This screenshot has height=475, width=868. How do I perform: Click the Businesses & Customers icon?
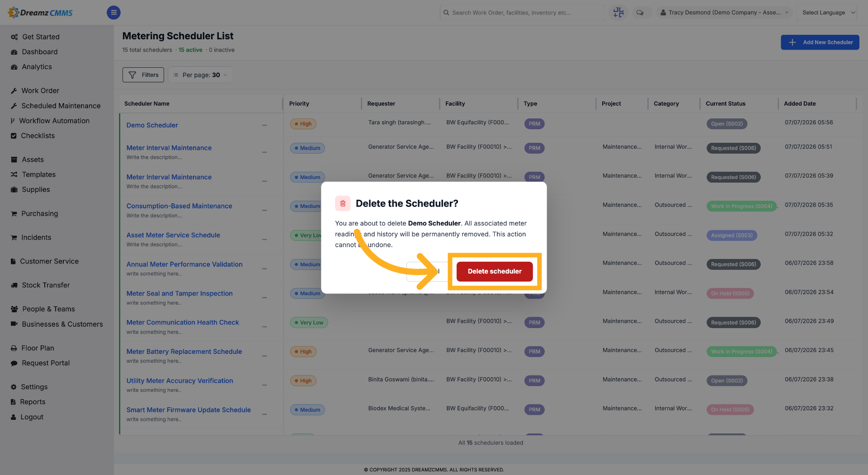(x=14, y=324)
